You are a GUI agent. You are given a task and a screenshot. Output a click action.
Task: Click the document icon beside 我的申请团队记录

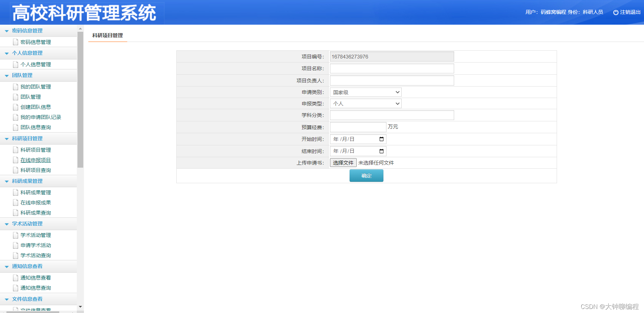click(x=16, y=117)
